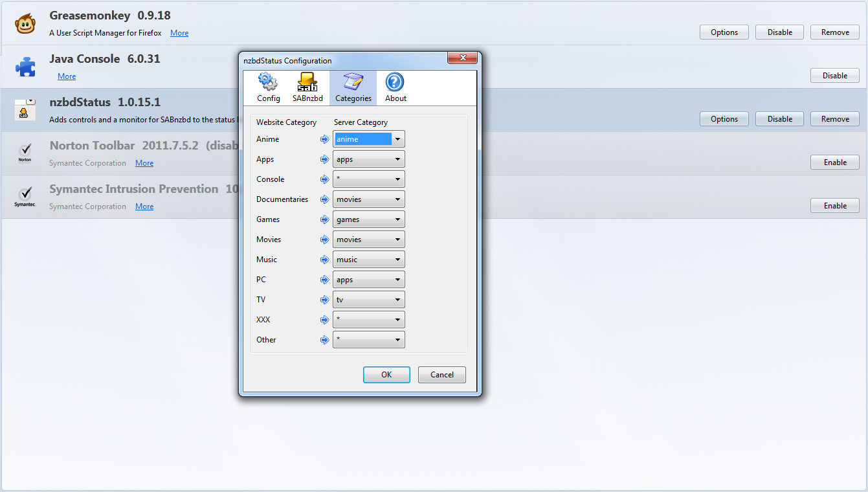868x492 pixels.
Task: Open the Java Console More link
Action: click(67, 76)
